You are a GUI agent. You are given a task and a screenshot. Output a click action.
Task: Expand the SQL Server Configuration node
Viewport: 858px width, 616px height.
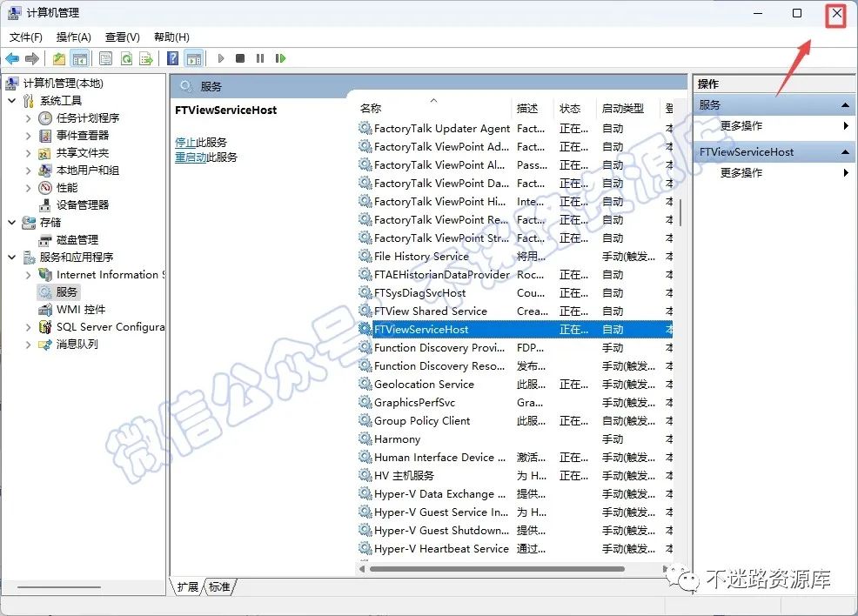28,327
